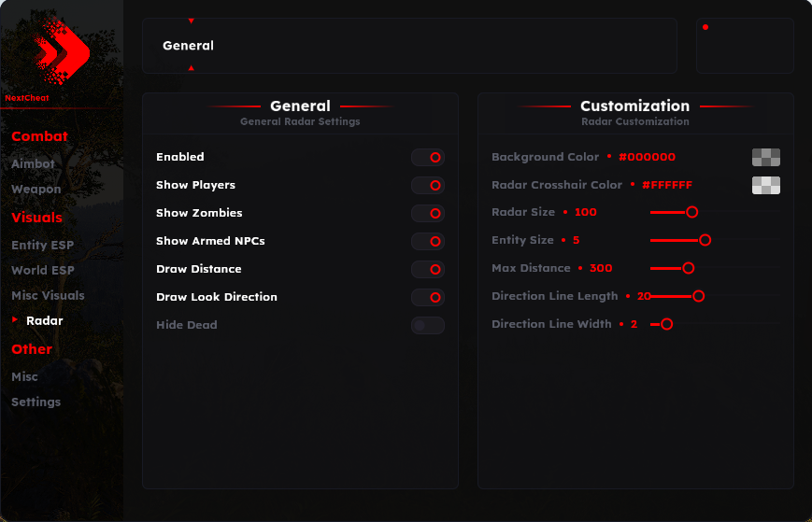
Task: Toggle the Show Zombies switch
Action: pyautogui.click(x=428, y=213)
